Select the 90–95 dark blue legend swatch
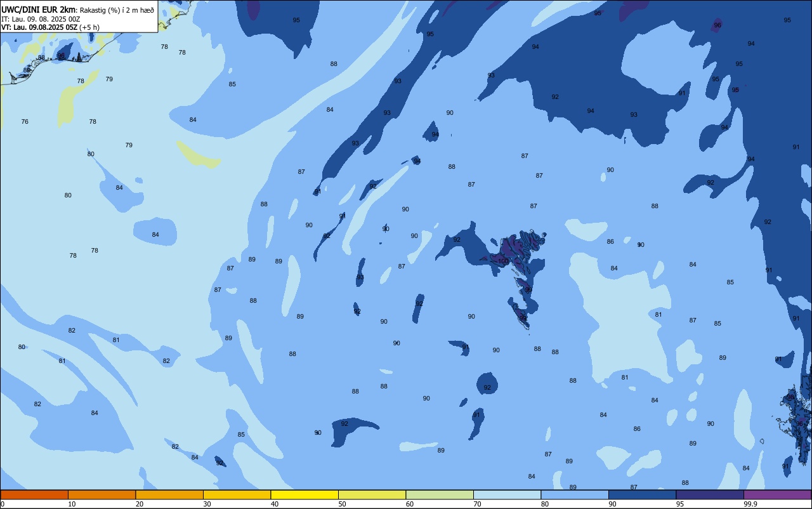This screenshot has width=812, height=509. pyautogui.click(x=642, y=494)
